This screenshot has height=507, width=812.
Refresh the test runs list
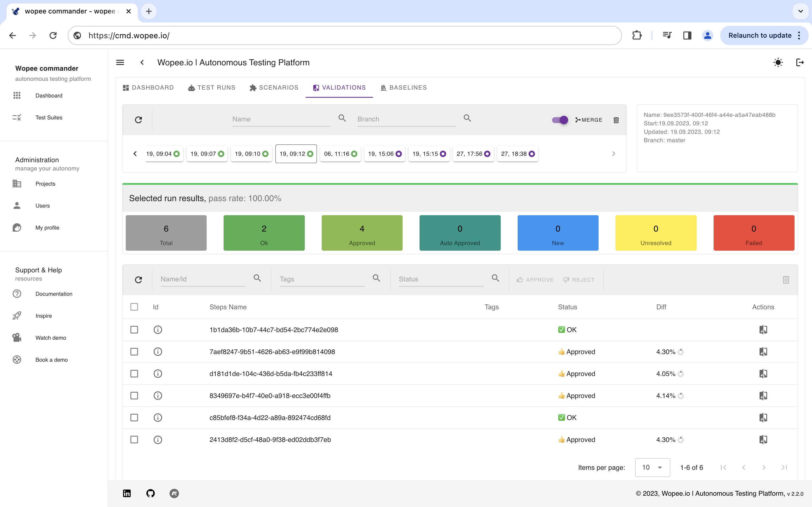[x=138, y=120]
